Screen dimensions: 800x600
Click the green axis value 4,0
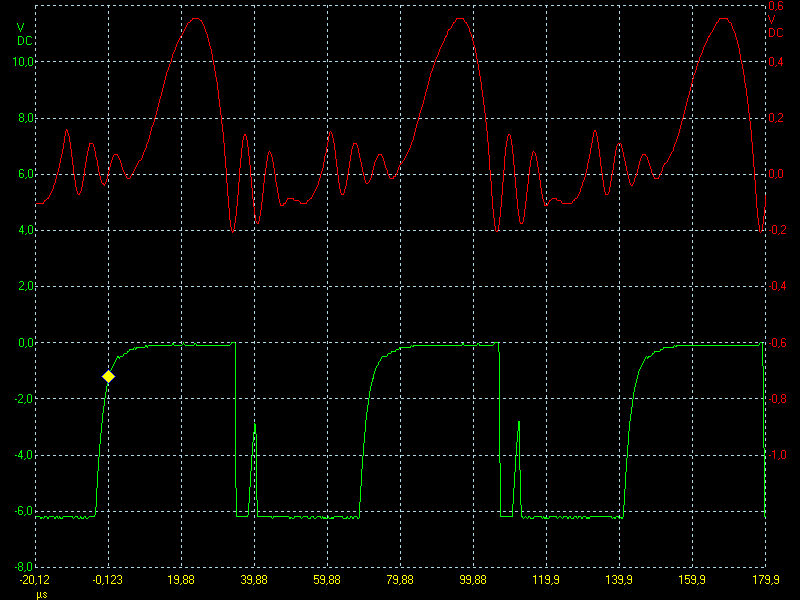click(26, 230)
